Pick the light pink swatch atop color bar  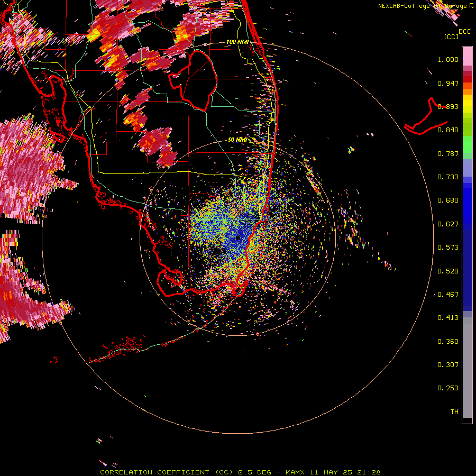[x=467, y=56]
